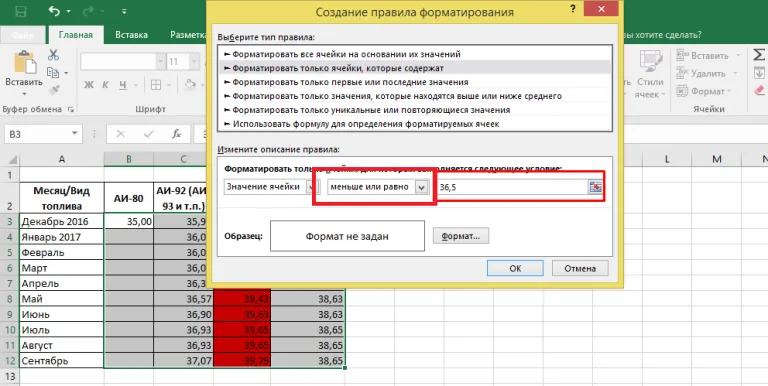Switch to the Главная ribbon tab
The width and height of the screenshot is (768, 386).
75,35
